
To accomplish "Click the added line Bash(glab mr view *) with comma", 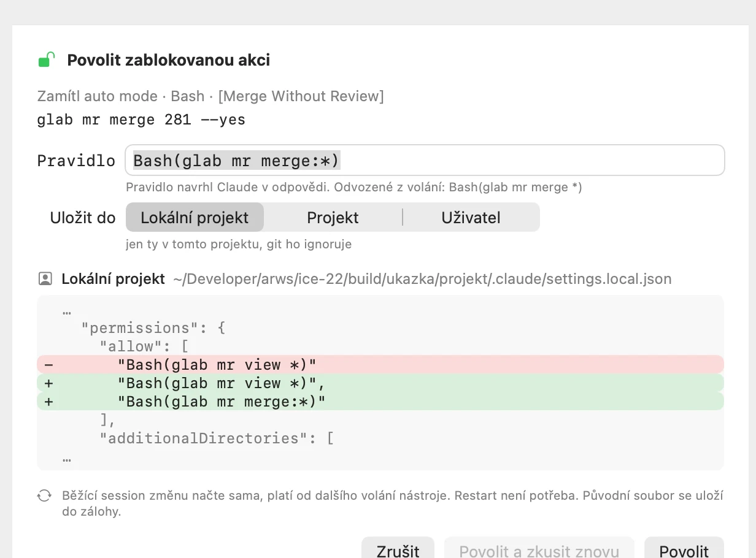I will [380, 383].
